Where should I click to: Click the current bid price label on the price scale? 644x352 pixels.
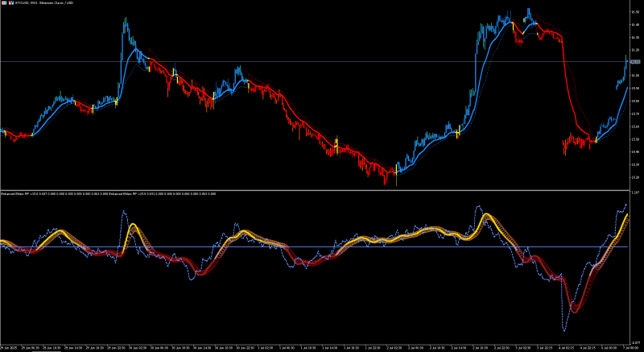635,61
